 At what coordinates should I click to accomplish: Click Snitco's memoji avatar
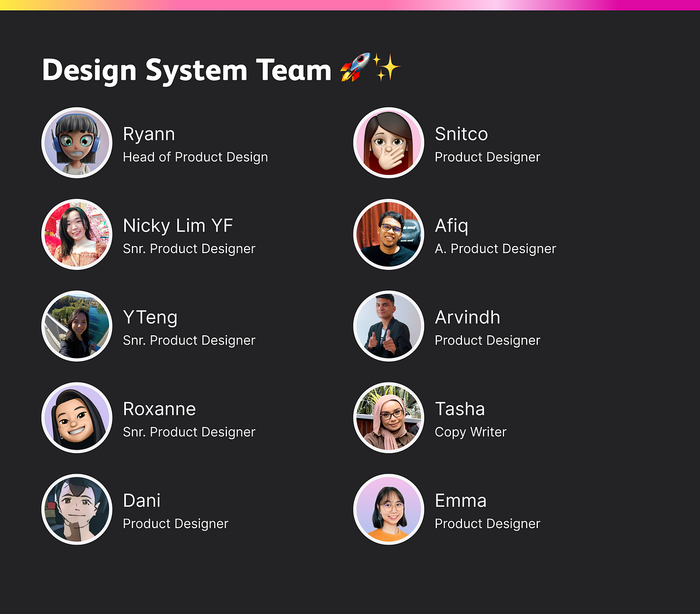point(388,142)
